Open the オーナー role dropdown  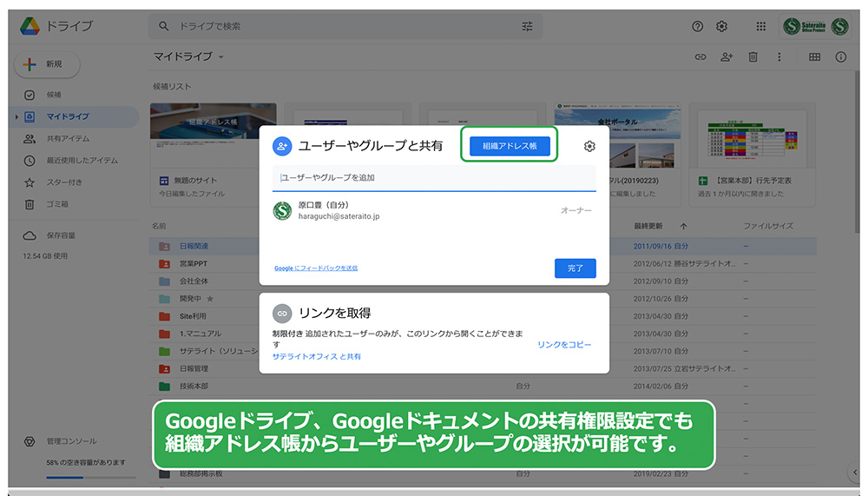point(576,211)
